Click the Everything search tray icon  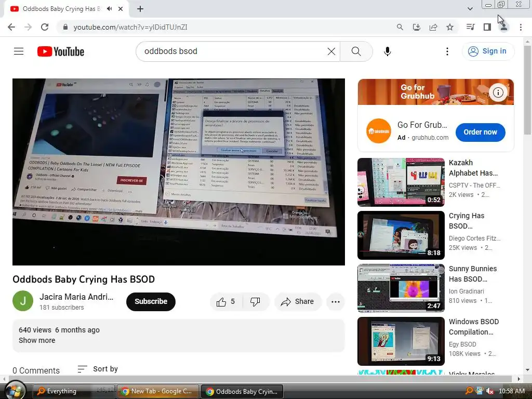click(x=469, y=391)
